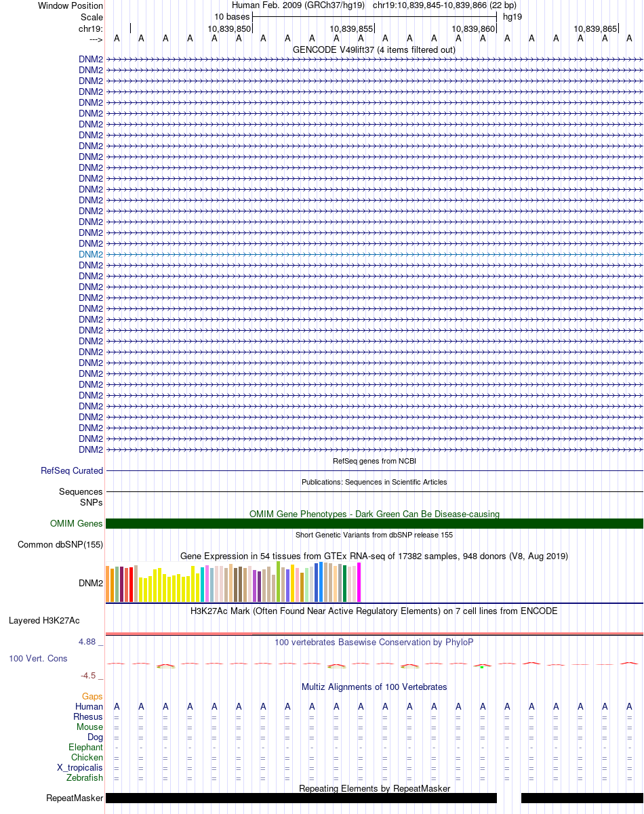Click the shorter right RepeatMasker black block
Image resolution: width=644 pixels, height=814 pixels.
[582, 798]
